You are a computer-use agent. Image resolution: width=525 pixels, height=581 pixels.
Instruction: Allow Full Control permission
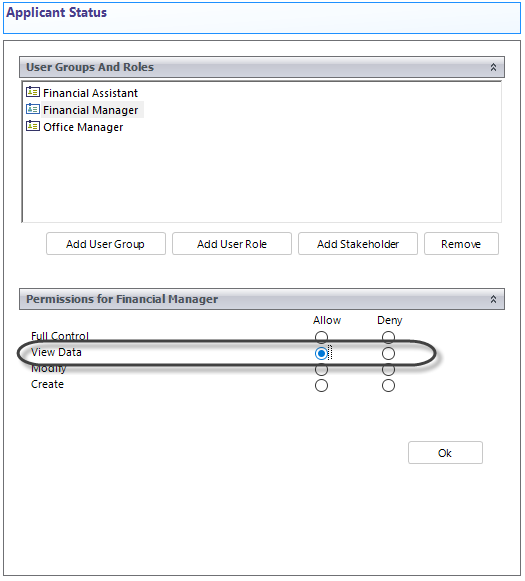click(x=321, y=337)
